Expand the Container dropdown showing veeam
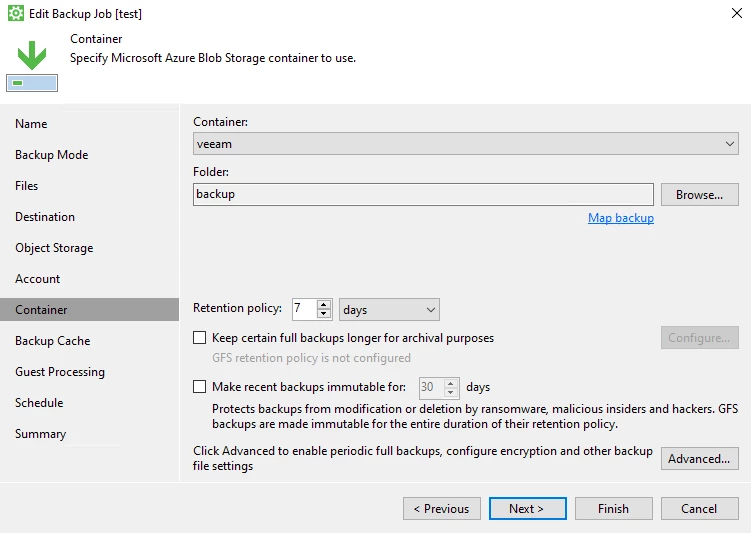This screenshot has width=751, height=533. click(x=466, y=144)
